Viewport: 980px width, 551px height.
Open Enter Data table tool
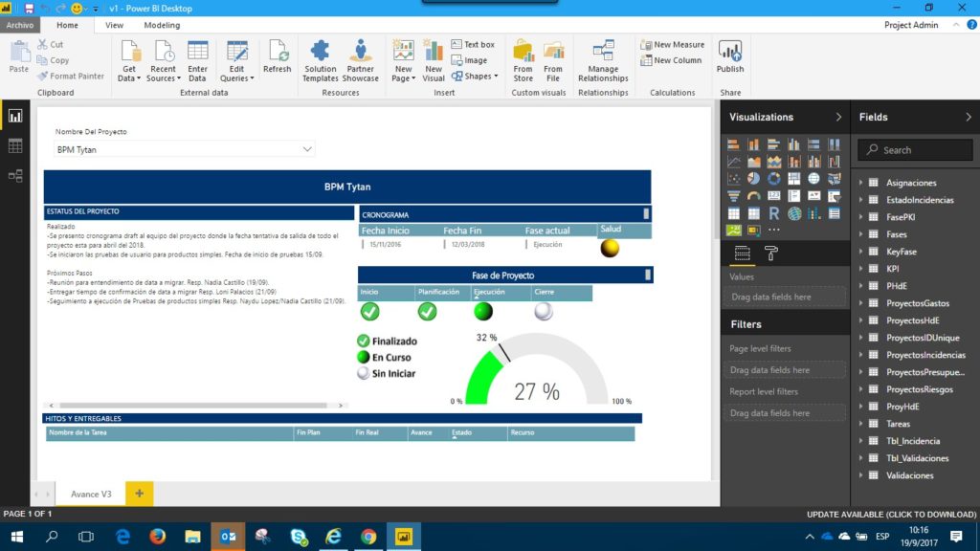tap(197, 60)
